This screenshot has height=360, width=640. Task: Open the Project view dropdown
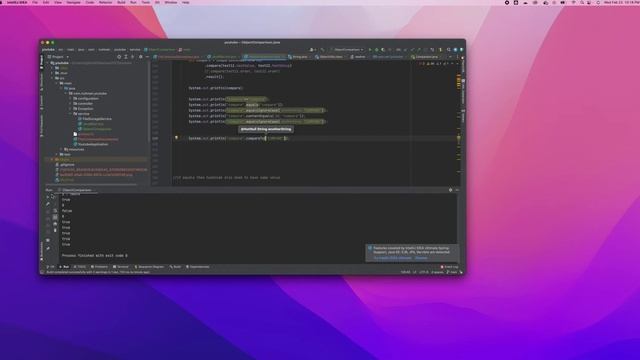click(58, 57)
